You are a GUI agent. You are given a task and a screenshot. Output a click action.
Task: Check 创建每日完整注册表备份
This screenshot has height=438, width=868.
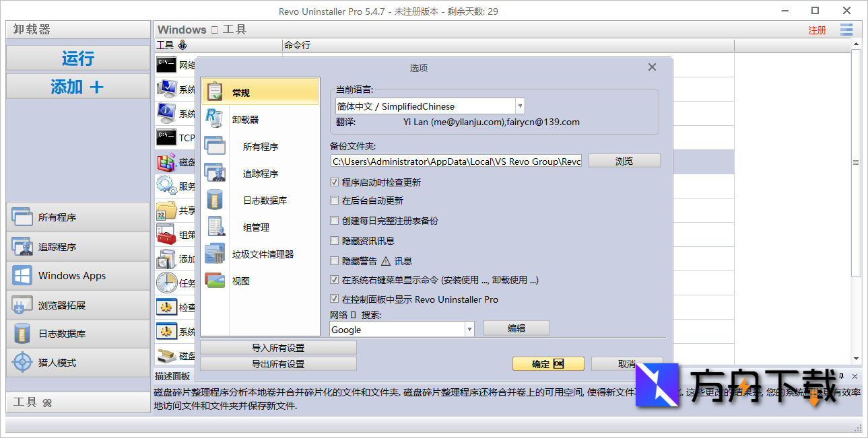tap(334, 219)
